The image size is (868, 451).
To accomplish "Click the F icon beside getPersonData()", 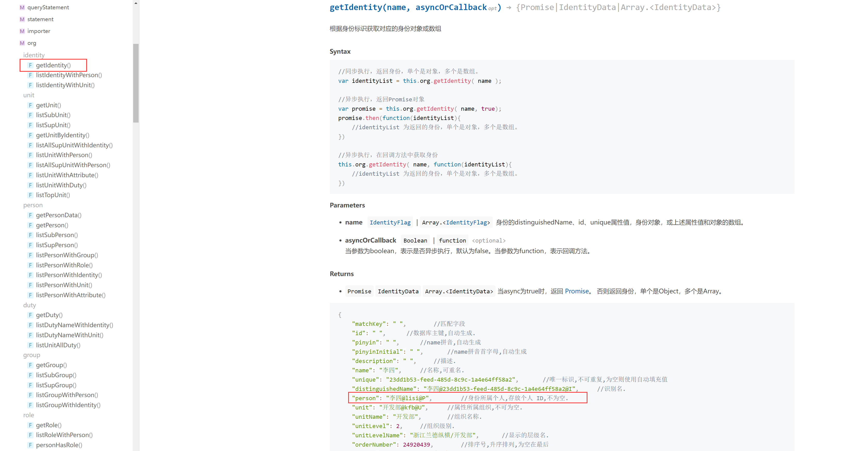I will [x=30, y=215].
